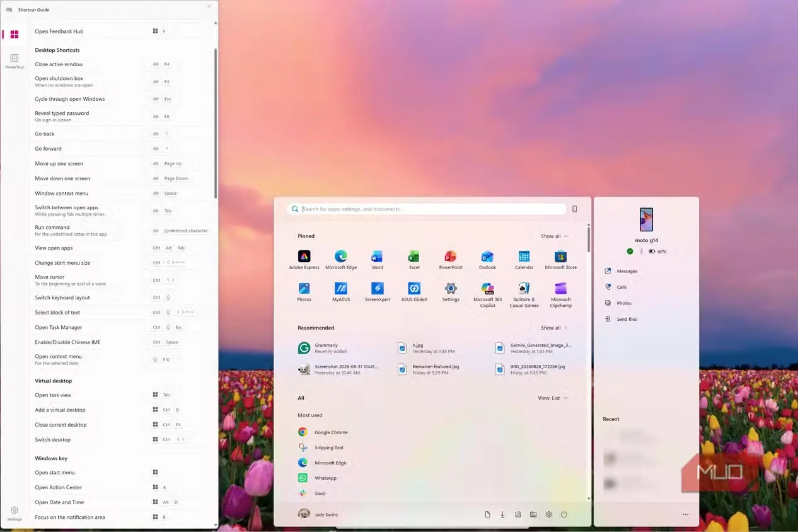Open IMG_20260828_172206.jpg file
This screenshot has height=532, width=798.
(531, 369)
